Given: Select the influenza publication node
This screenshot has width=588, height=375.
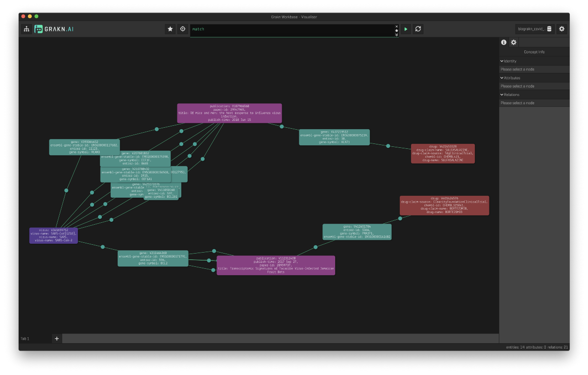Looking at the screenshot, I should point(229,113).
